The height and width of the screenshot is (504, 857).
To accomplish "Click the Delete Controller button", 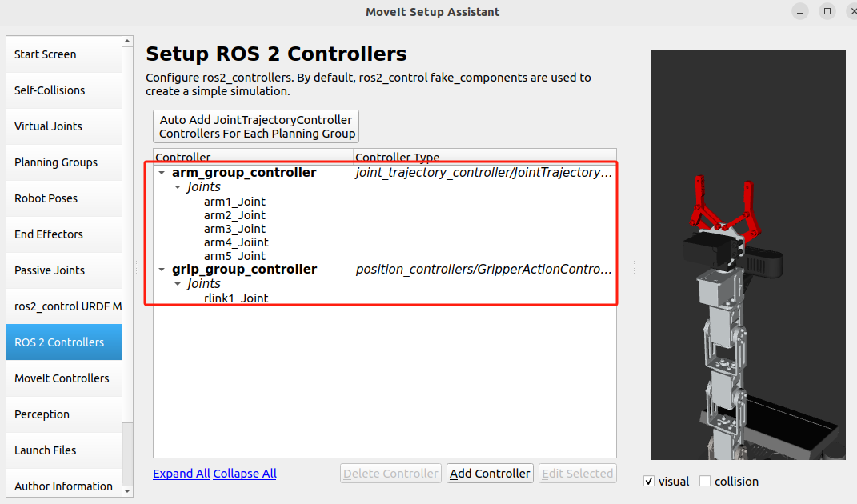I will 390,474.
